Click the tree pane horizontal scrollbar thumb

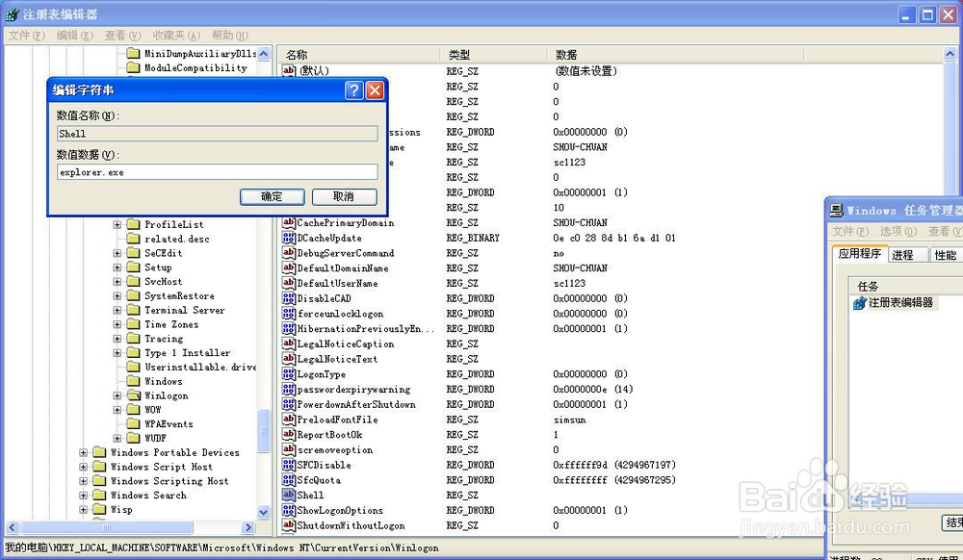106,527
